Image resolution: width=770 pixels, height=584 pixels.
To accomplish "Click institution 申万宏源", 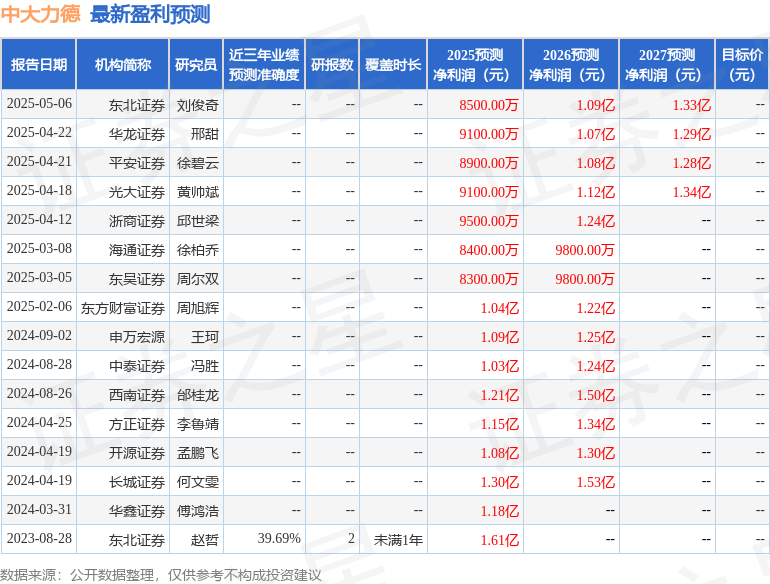I will click(137, 337).
